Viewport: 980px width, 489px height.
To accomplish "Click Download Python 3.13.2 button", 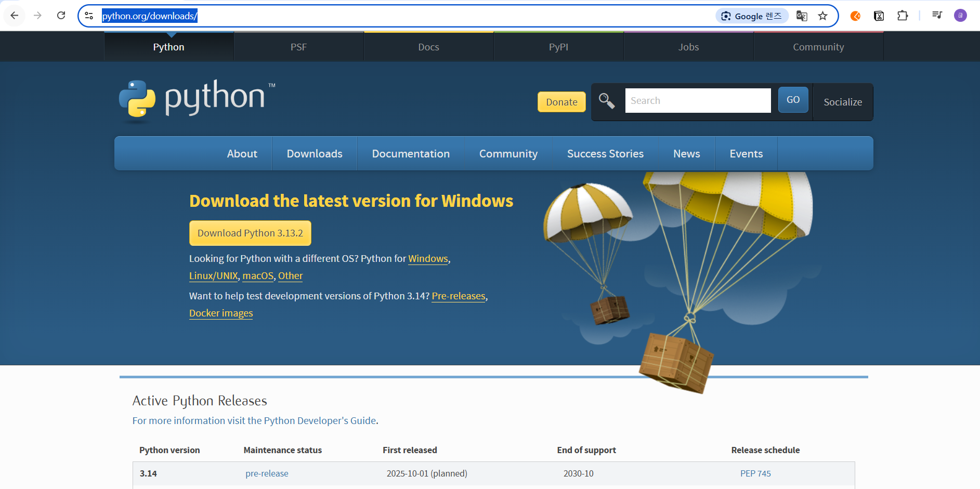I will [250, 233].
